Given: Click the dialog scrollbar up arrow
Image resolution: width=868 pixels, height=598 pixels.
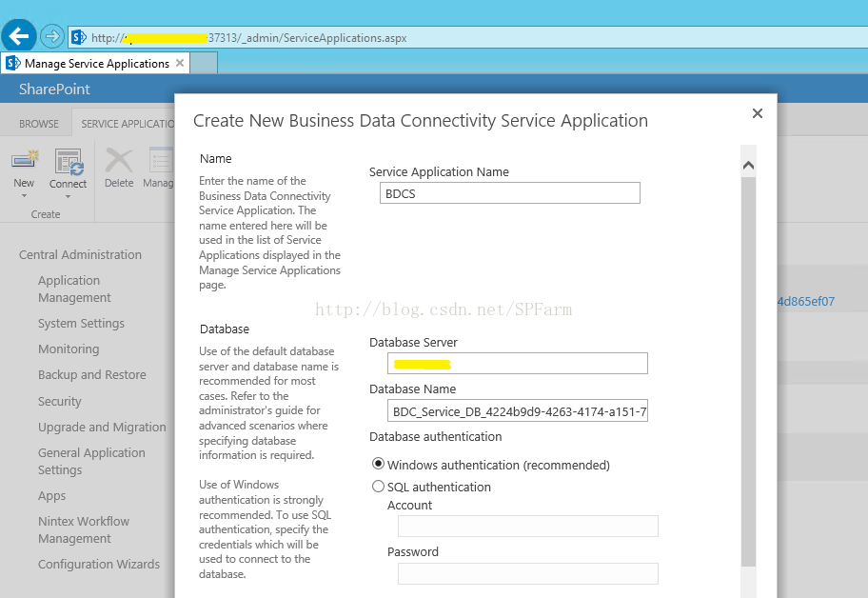Looking at the screenshot, I should coord(748,165).
